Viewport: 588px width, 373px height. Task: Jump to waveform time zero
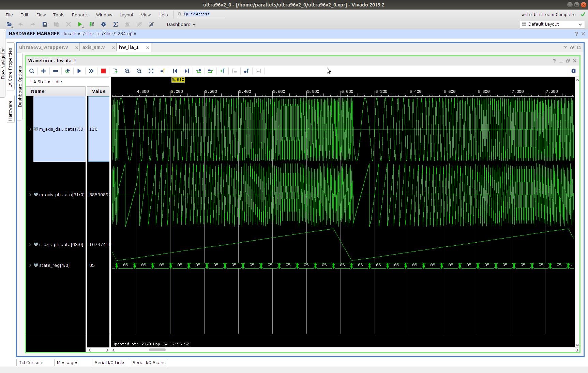[175, 71]
